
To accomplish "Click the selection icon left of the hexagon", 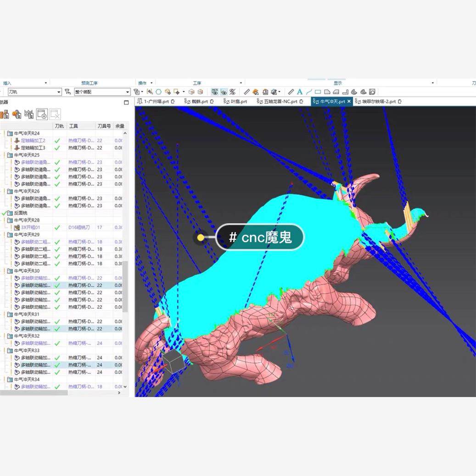I will [150, 92].
